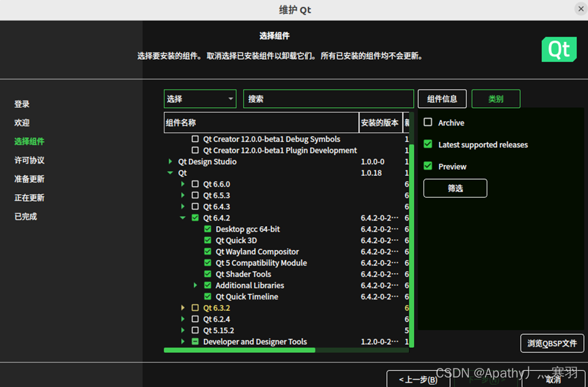Image resolution: width=588 pixels, height=387 pixels.
Task: Uncheck Qt Quick 3D component
Action: (x=207, y=240)
